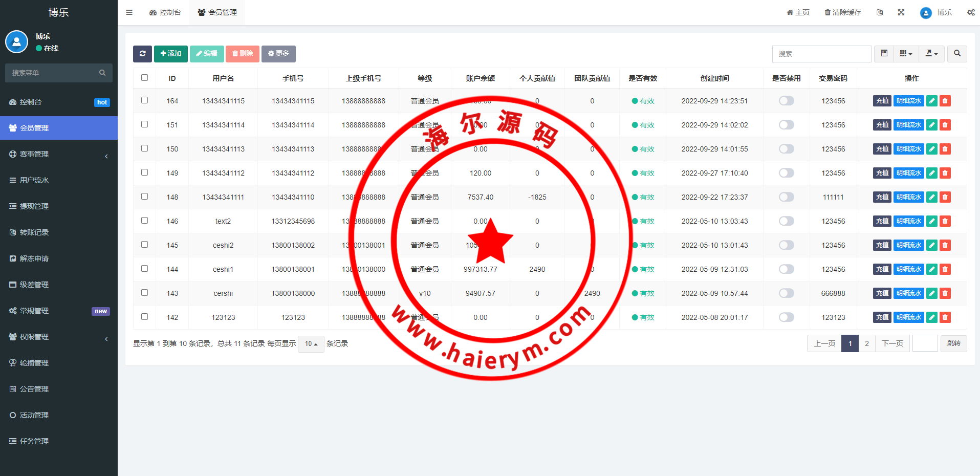The height and width of the screenshot is (476, 980).
Task: Toggle the disable switch for ID 150
Action: [787, 149]
